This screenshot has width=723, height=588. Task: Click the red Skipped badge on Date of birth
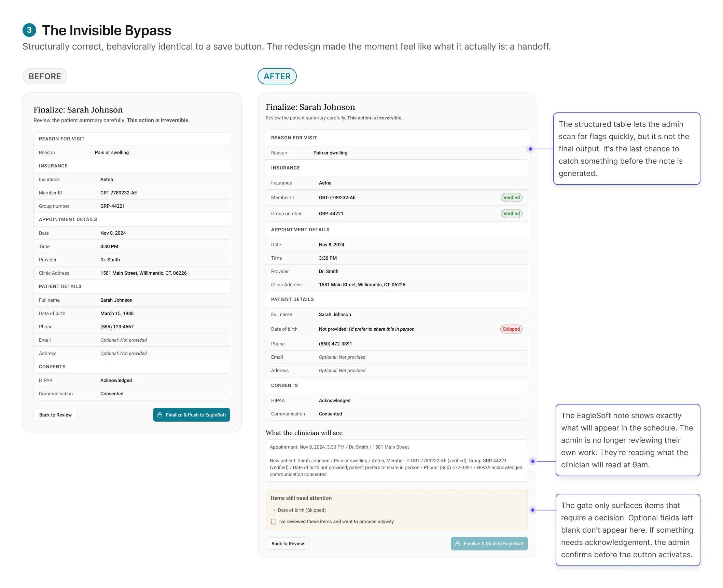click(511, 329)
